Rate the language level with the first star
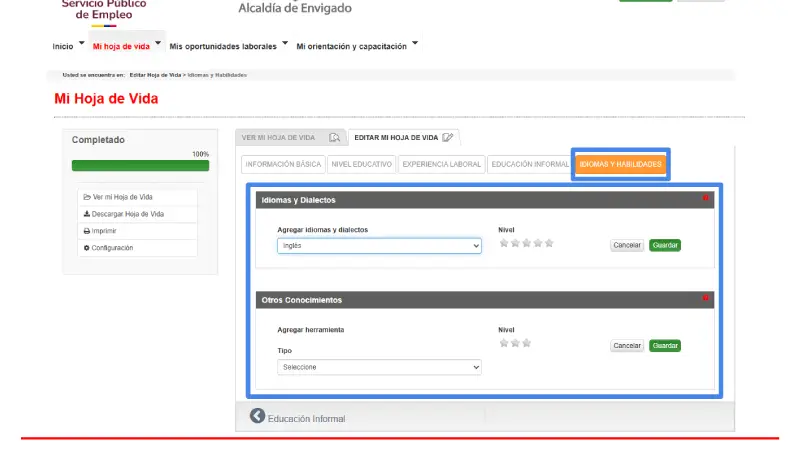The image size is (800, 450). coord(504,243)
